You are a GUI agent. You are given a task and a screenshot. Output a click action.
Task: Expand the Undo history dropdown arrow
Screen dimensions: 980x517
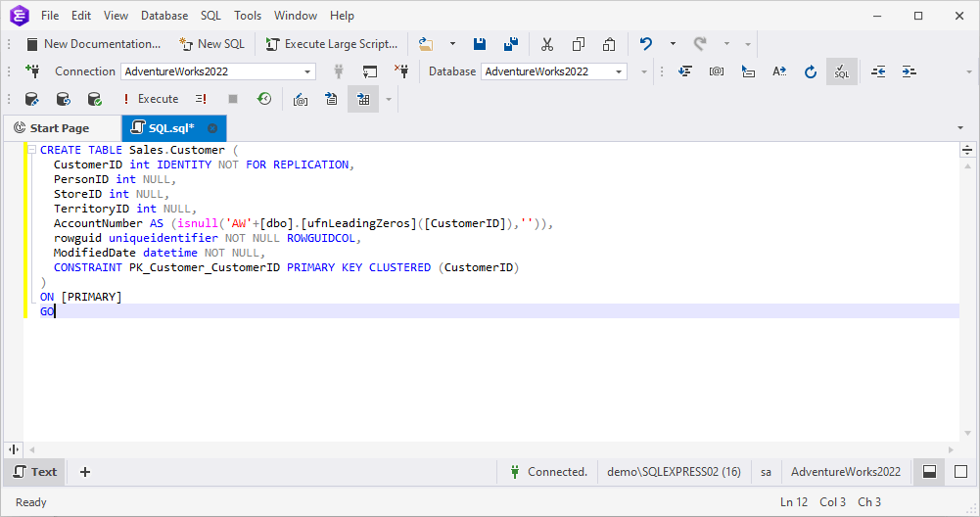coord(673,44)
